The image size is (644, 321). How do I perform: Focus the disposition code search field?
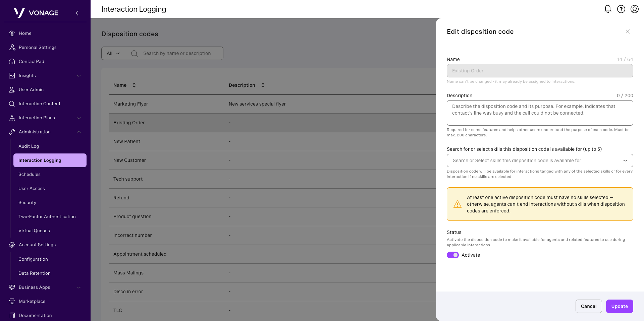point(177,53)
